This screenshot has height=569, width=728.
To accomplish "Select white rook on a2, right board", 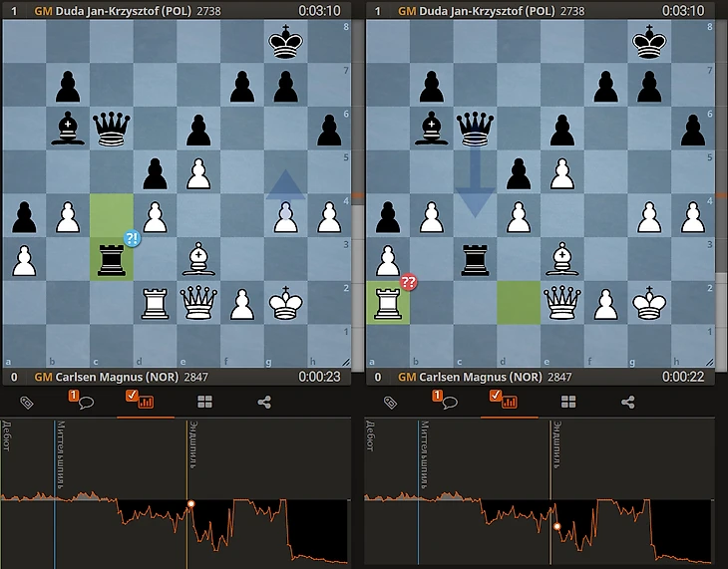I will click(x=388, y=303).
